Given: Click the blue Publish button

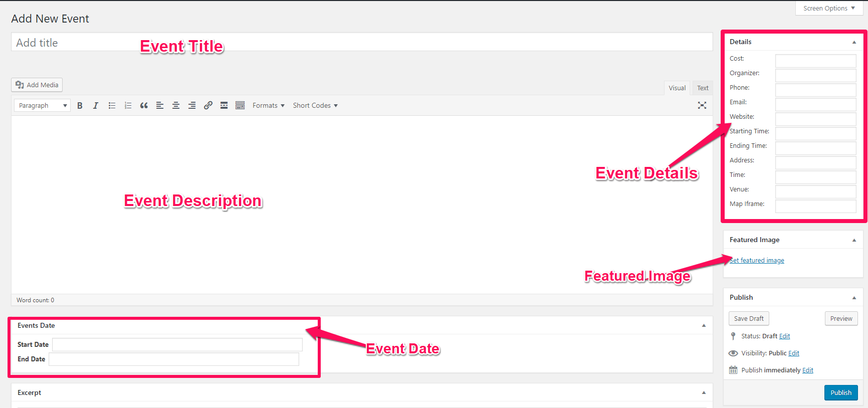Looking at the screenshot, I should pyautogui.click(x=841, y=393).
